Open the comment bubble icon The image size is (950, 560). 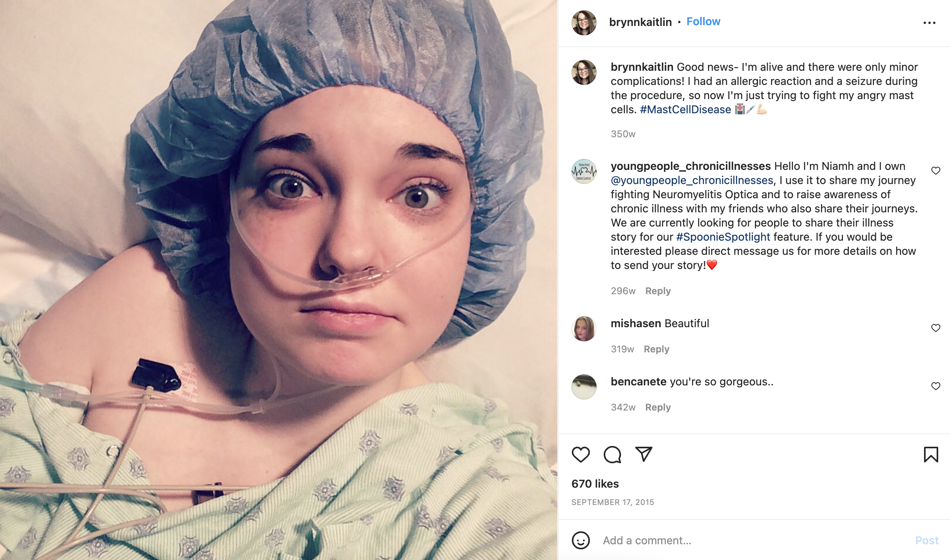coord(612,455)
